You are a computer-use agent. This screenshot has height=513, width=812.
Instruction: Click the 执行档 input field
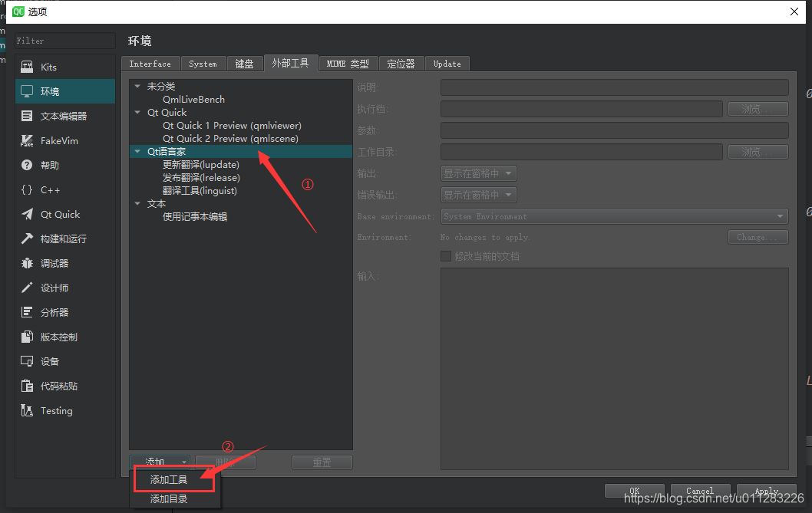[x=582, y=109]
